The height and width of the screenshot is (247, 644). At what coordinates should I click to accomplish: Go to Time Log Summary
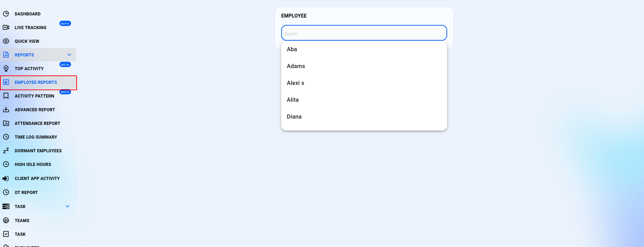(36, 137)
